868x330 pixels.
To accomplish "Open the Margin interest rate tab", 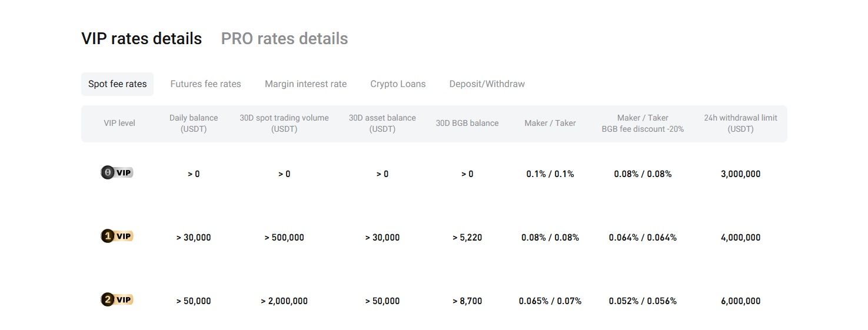I will [x=305, y=84].
